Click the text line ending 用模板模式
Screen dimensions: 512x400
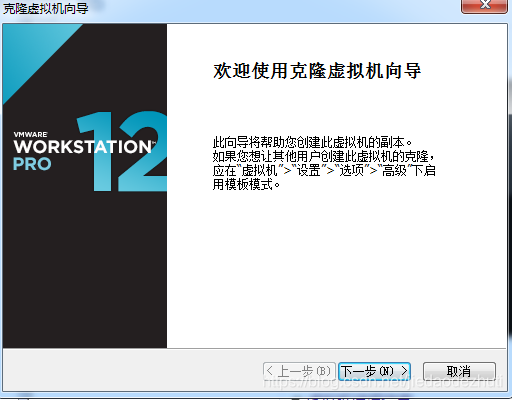[x=246, y=184]
